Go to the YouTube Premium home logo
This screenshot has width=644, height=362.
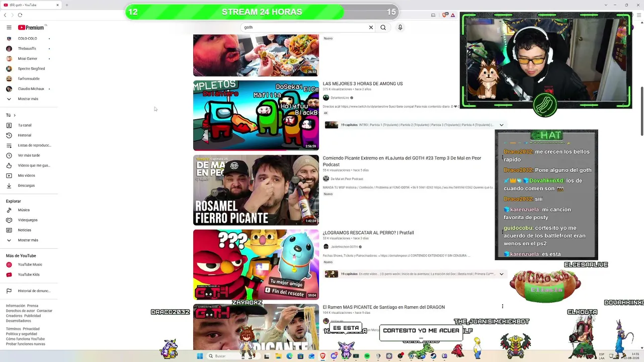coord(31,28)
